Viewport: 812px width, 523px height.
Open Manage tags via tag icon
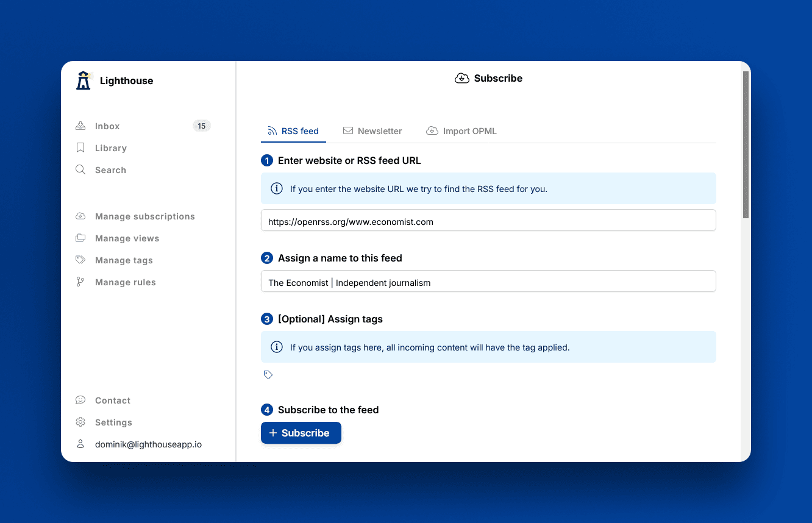80,260
